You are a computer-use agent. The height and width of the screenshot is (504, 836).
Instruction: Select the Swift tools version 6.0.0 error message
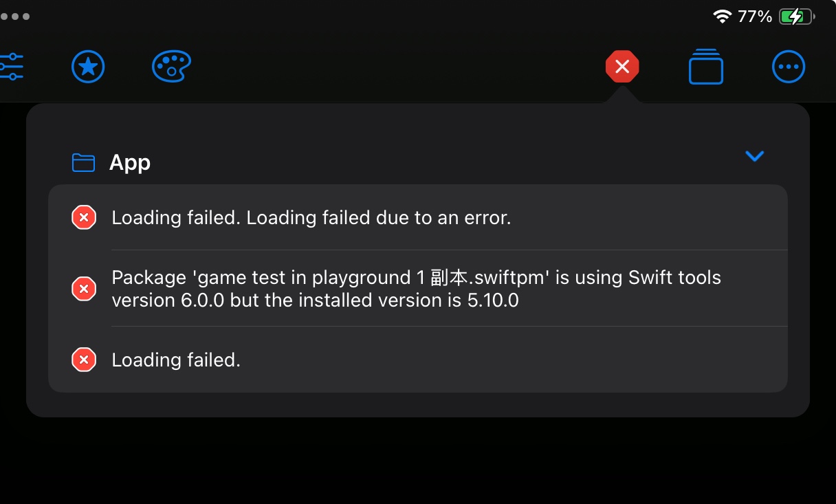418,288
